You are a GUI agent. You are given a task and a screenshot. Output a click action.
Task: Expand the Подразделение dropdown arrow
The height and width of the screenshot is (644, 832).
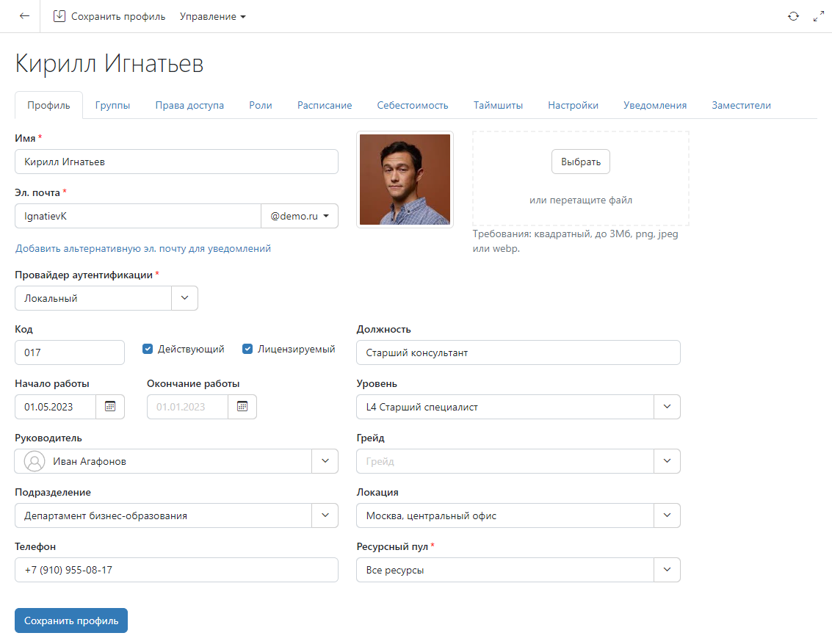[325, 515]
